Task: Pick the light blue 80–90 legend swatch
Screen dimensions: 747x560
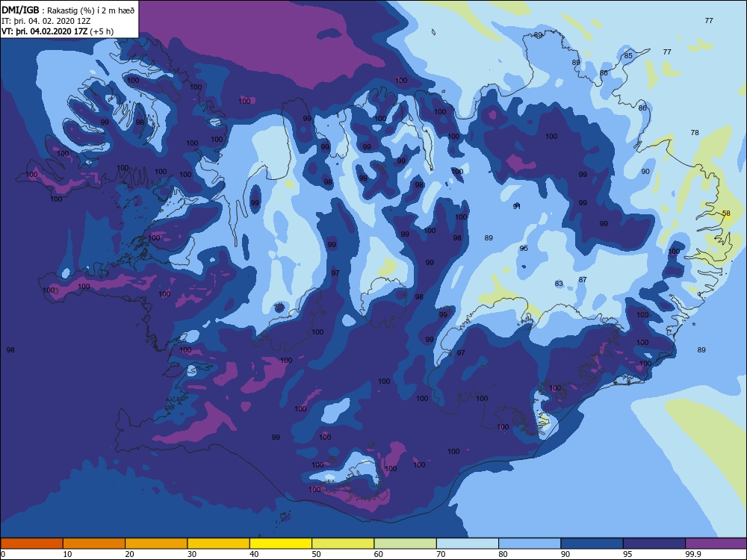Action: pyautogui.click(x=530, y=544)
